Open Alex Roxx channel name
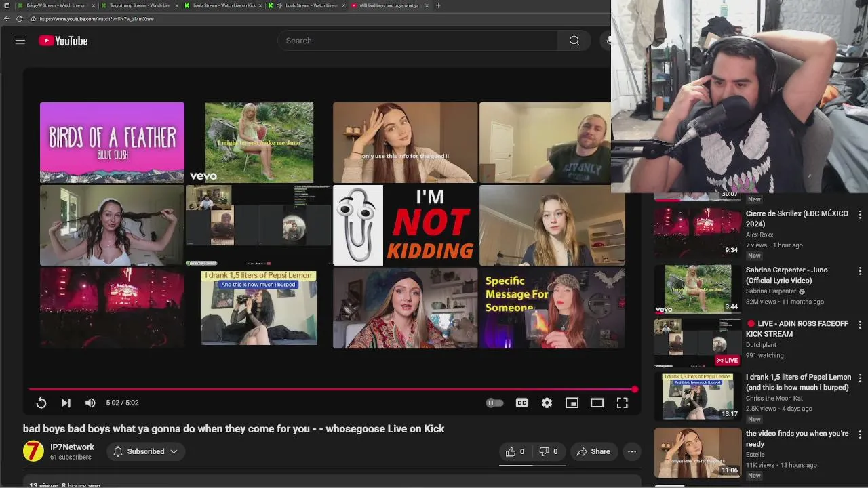 (x=759, y=235)
